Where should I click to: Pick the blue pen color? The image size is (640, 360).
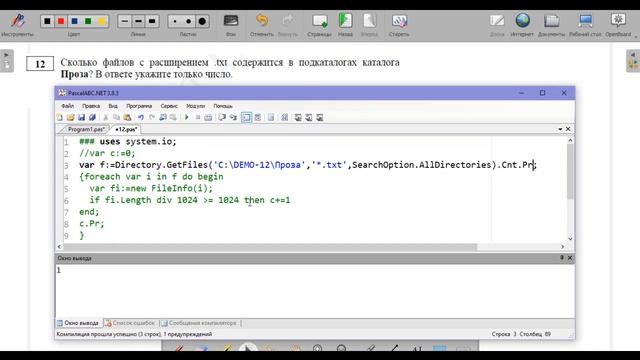pyautogui.click(x=74, y=21)
